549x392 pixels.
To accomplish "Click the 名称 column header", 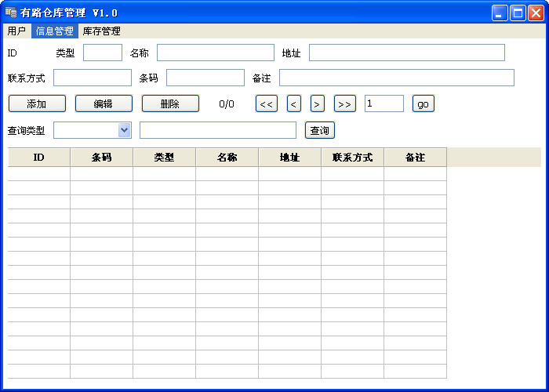I will (227, 158).
